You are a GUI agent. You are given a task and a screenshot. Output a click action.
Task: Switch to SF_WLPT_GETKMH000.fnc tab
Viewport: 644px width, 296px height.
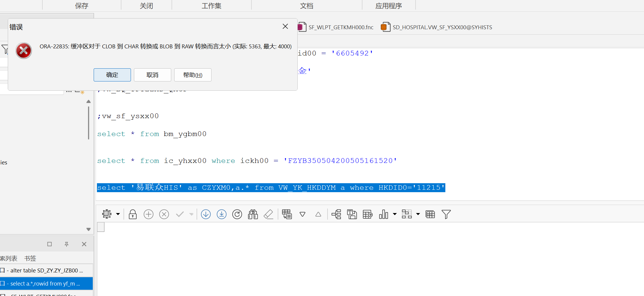(336, 27)
